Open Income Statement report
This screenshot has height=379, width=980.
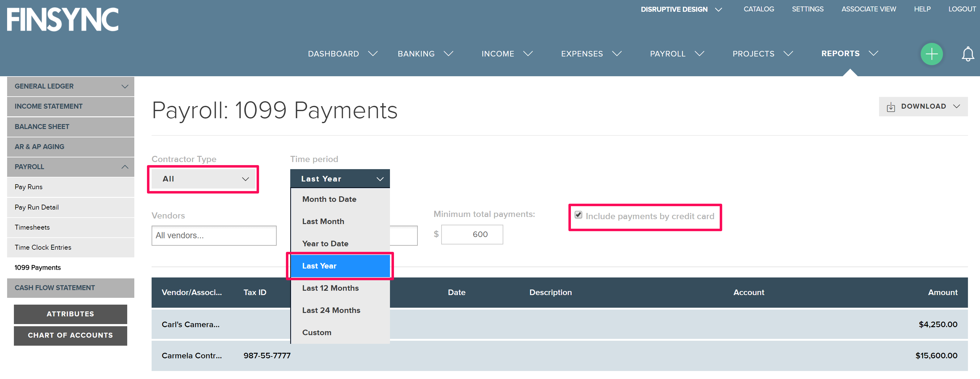71,106
